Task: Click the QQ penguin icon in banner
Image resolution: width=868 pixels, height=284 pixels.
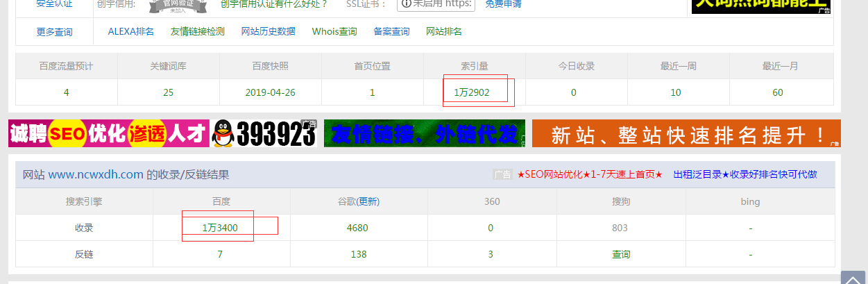Action: tap(223, 133)
